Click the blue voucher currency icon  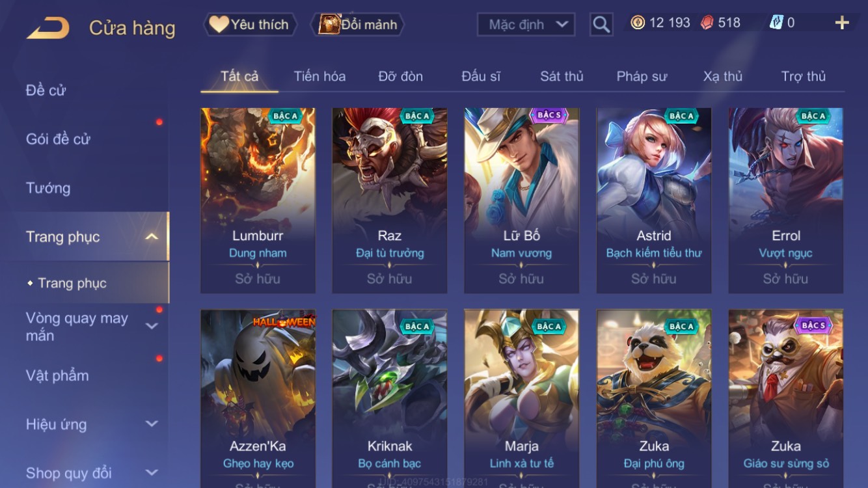click(x=776, y=23)
